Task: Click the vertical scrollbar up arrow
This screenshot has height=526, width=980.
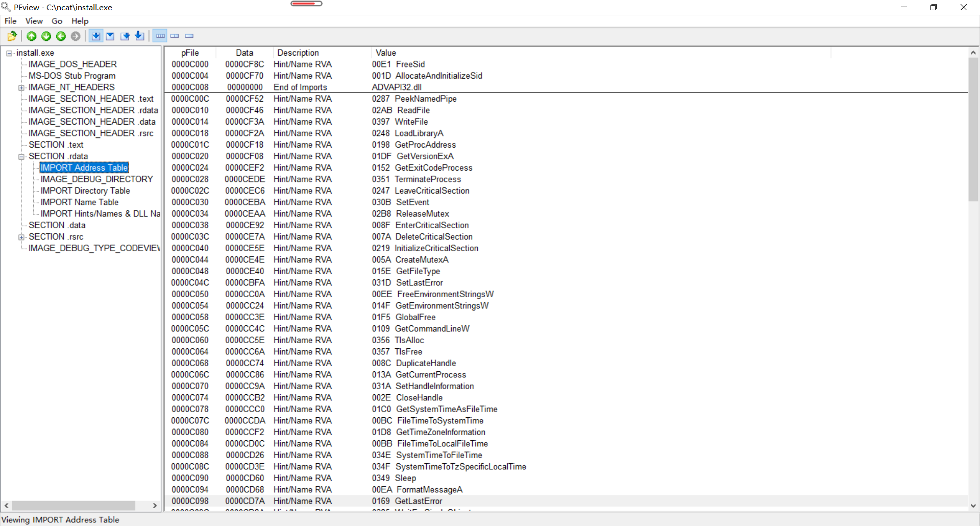Action: 973,53
